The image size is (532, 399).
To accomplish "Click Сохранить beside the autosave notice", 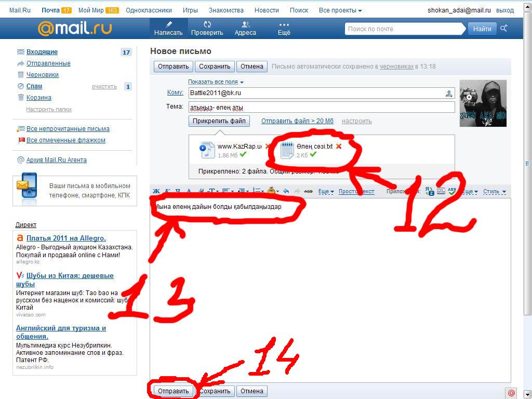I will (x=215, y=66).
